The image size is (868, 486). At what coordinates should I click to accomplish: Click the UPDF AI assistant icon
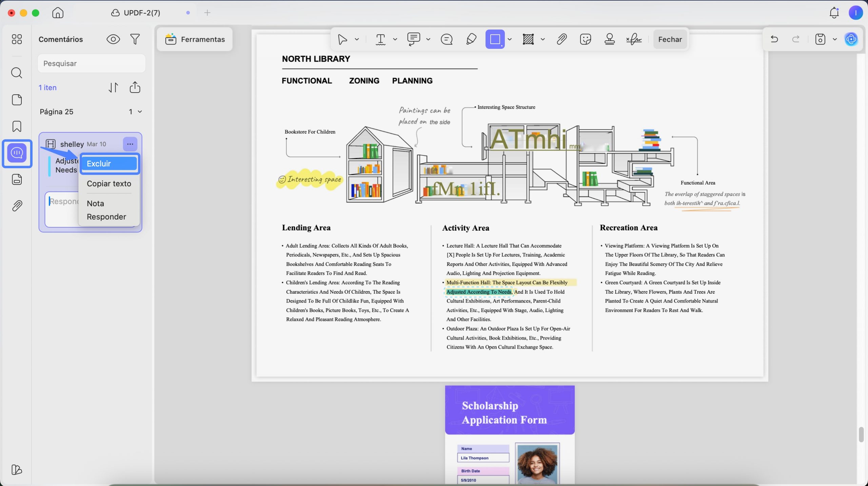tap(851, 39)
